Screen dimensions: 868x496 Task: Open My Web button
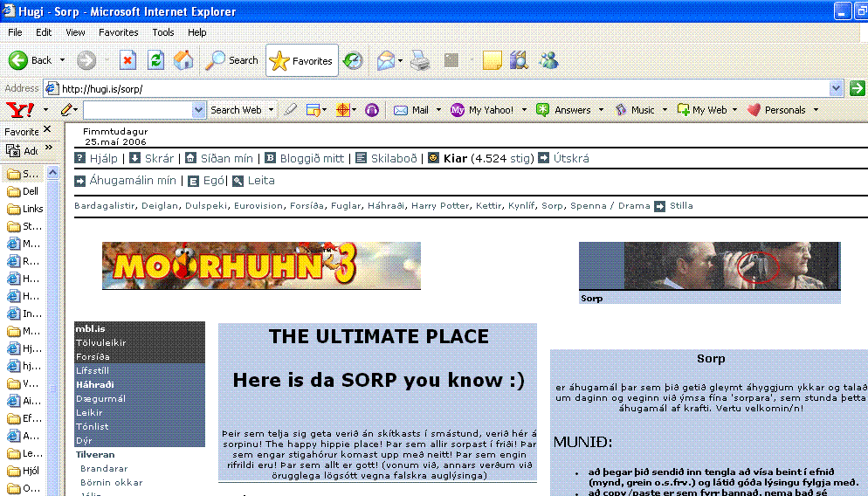702,110
